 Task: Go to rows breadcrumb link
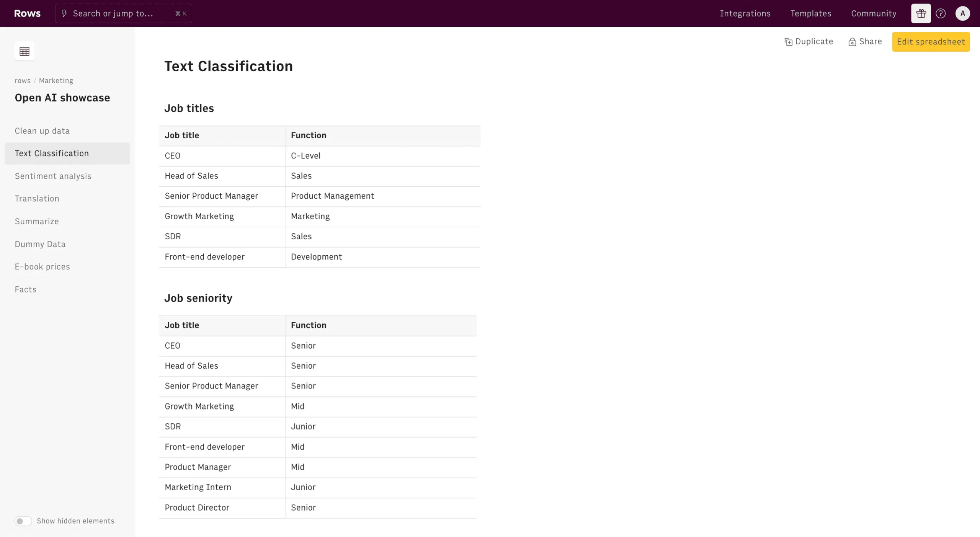[x=23, y=80]
